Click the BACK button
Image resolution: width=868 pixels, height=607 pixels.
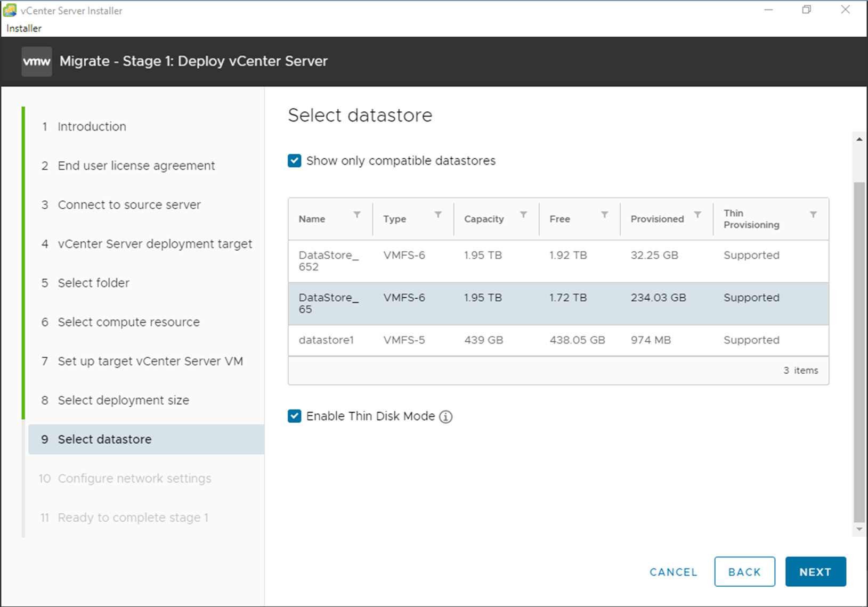coord(744,572)
